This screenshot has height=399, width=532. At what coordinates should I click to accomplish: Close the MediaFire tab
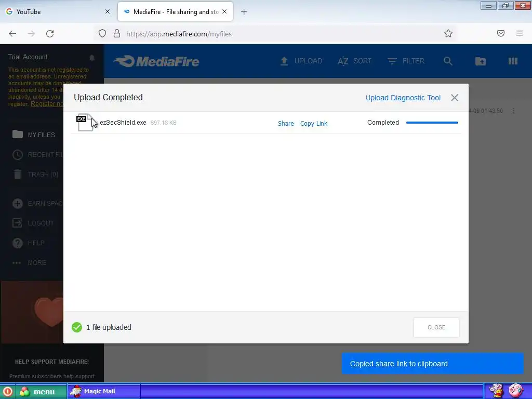point(224,11)
